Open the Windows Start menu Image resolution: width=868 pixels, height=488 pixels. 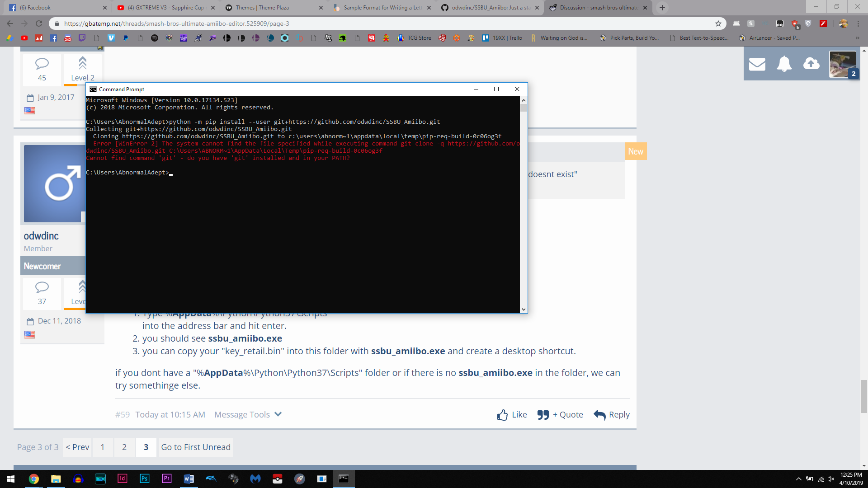[11, 479]
